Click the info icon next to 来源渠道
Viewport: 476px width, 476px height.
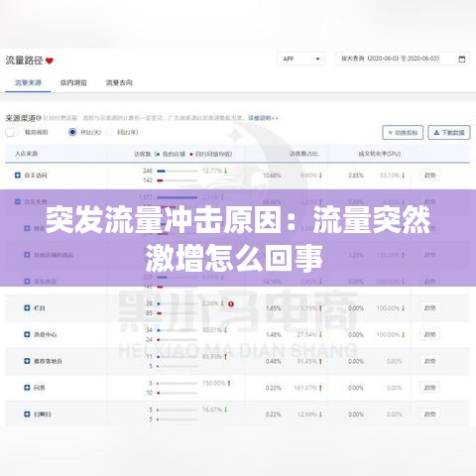tap(39, 118)
